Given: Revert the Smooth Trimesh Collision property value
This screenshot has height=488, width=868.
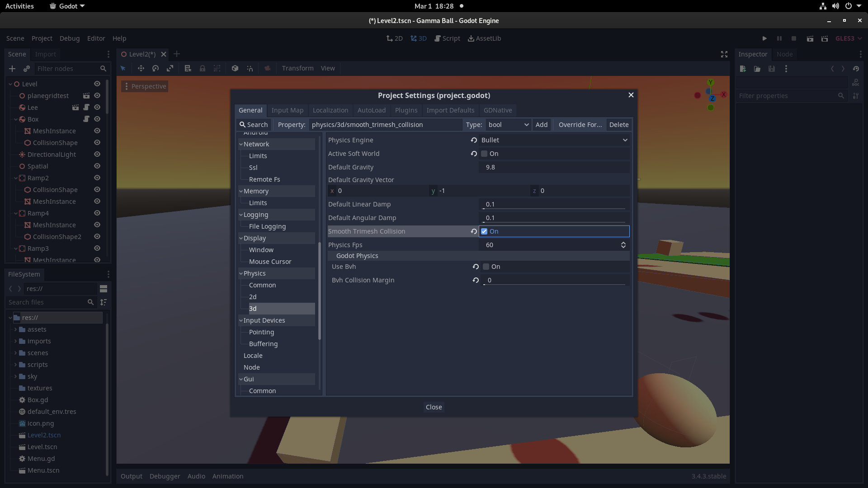Looking at the screenshot, I should [473, 231].
